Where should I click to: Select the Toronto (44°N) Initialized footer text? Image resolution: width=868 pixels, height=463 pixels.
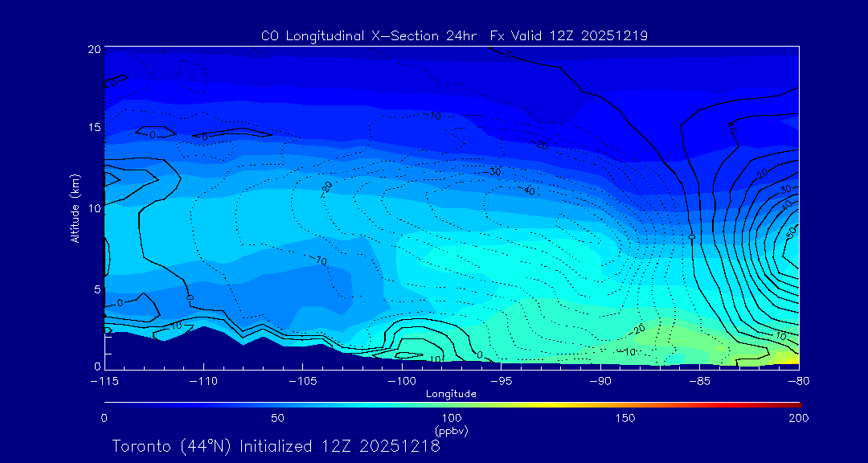[x=276, y=446]
